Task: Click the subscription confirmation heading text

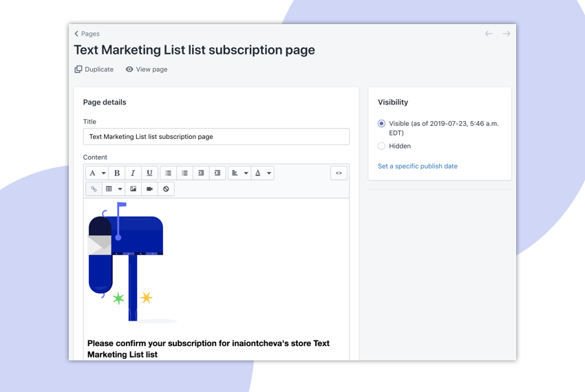Action: 208,349
